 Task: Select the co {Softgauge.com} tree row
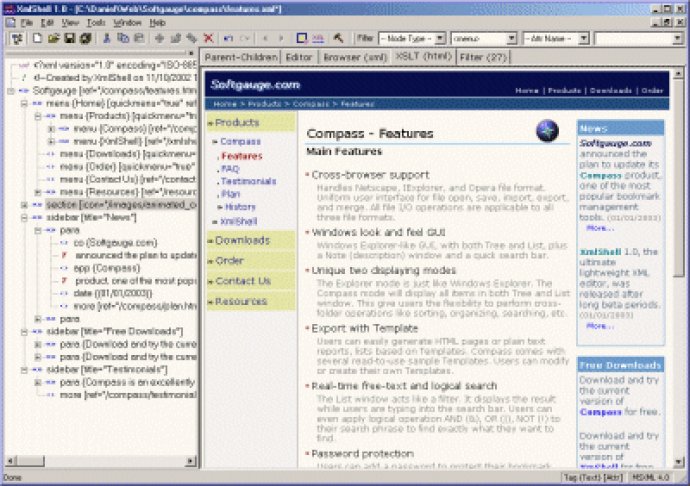pyautogui.click(x=115, y=243)
